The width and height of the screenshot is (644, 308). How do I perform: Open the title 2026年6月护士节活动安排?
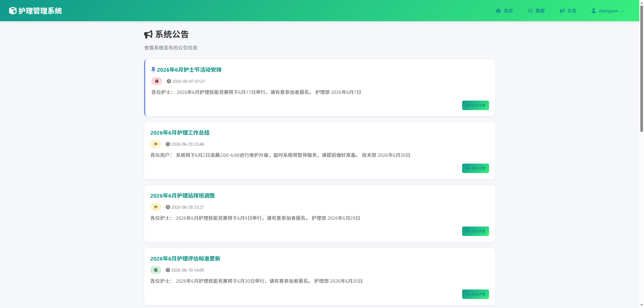point(189,70)
